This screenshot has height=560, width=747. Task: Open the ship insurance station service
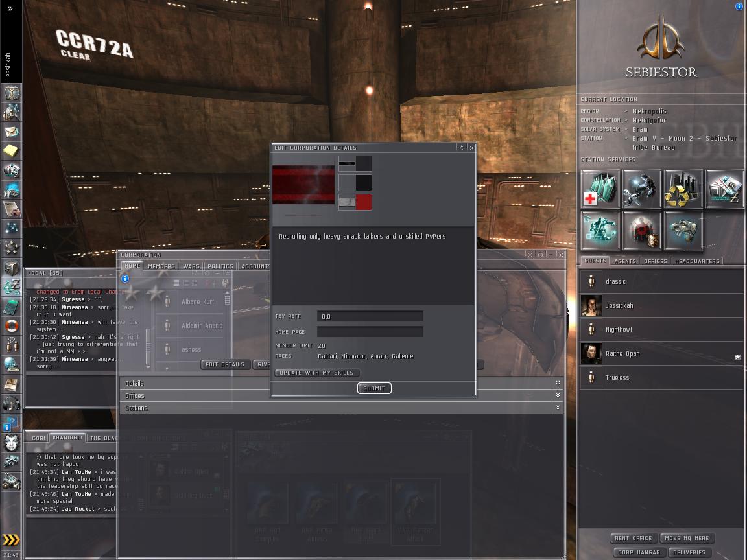pos(683,231)
